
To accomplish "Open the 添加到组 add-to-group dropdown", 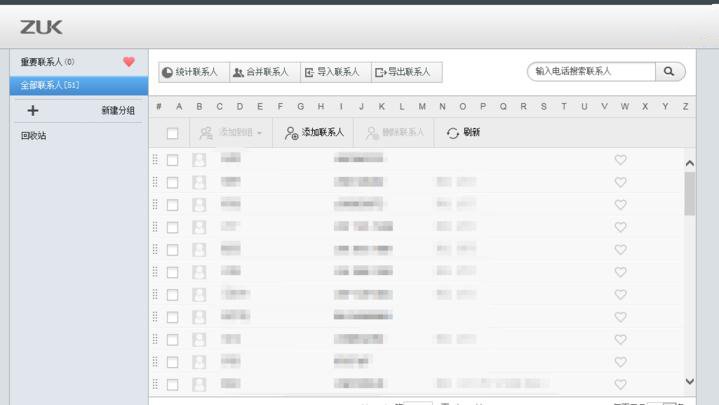I will point(231,133).
